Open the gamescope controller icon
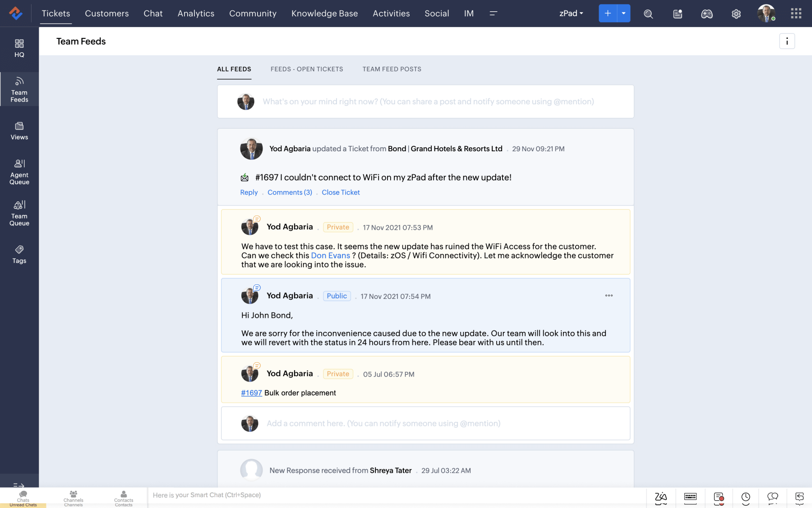This screenshot has width=812, height=508. 707,14
